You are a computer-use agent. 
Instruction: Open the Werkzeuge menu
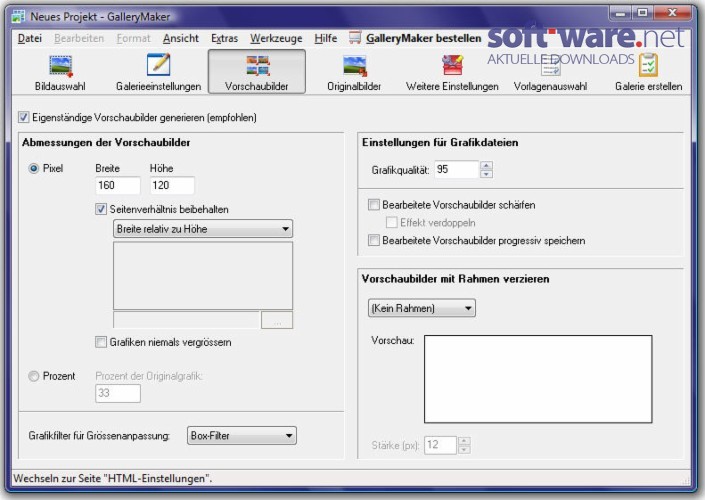coord(276,39)
